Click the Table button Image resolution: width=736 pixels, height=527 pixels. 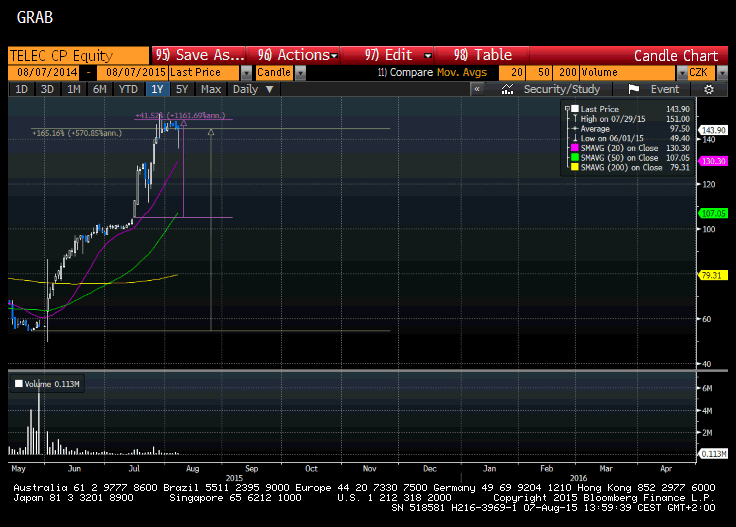pyautogui.click(x=482, y=55)
